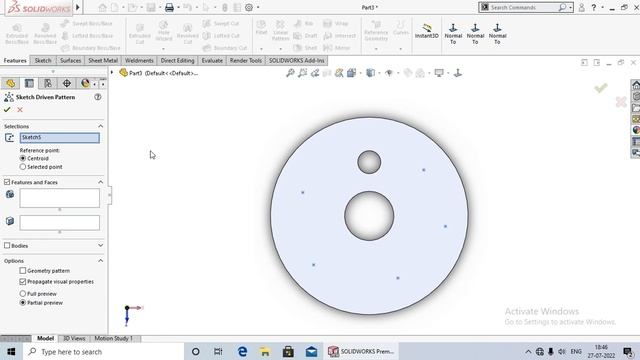Collapse the Options section
The height and width of the screenshot is (360, 640).
100,260
